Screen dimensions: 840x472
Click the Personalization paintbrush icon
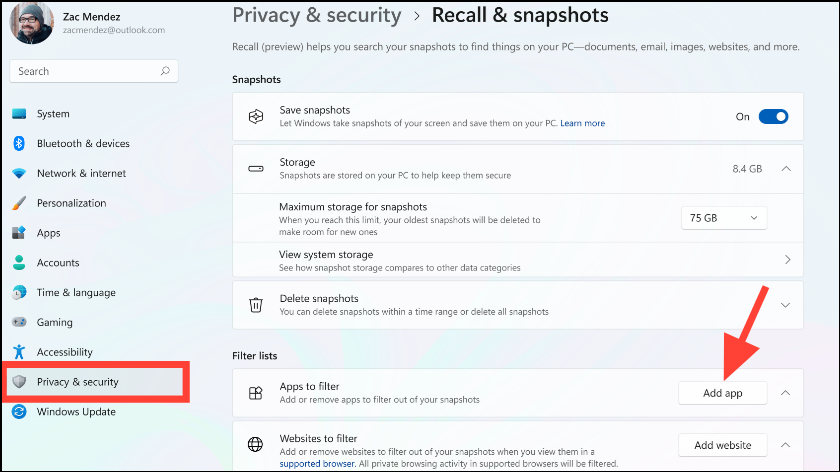pyautogui.click(x=19, y=203)
